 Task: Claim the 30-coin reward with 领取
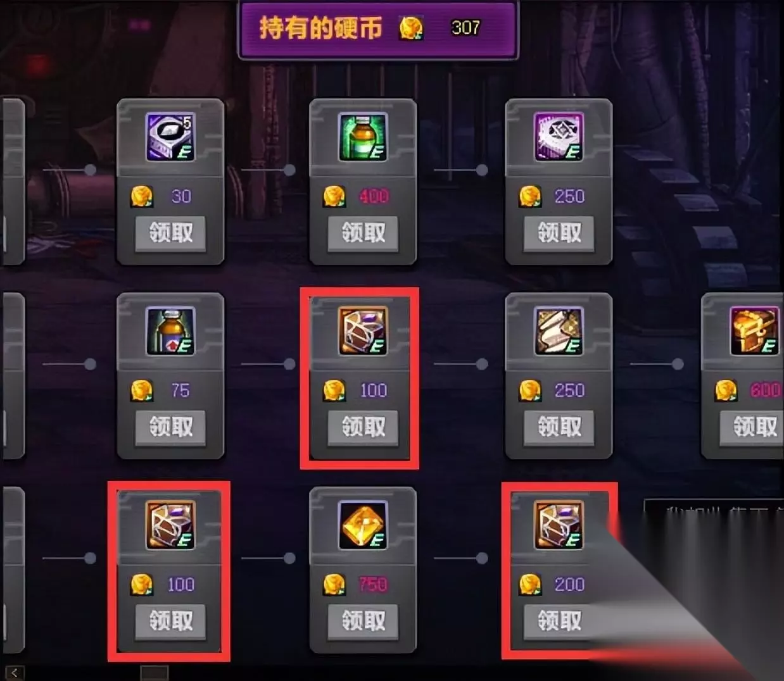(x=171, y=233)
